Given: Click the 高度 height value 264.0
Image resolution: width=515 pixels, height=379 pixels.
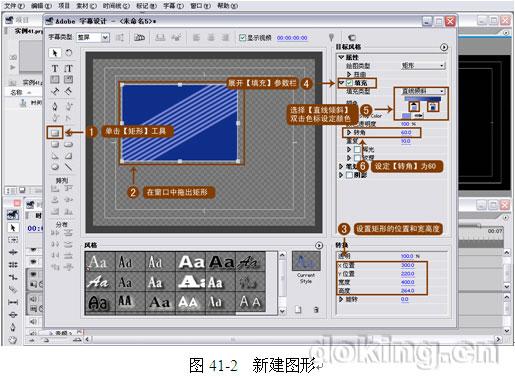Looking at the screenshot, I should point(407,291).
